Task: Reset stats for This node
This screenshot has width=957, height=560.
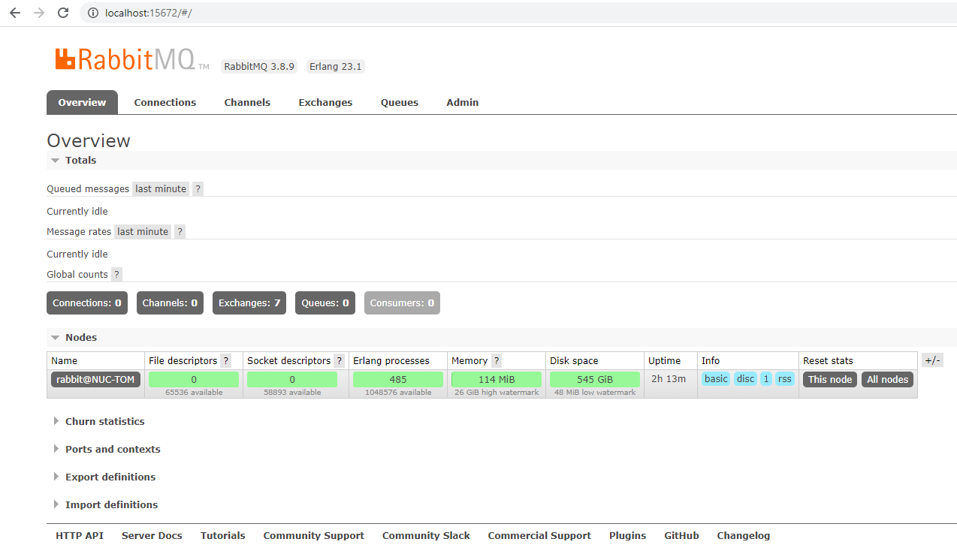Action: [x=829, y=380]
